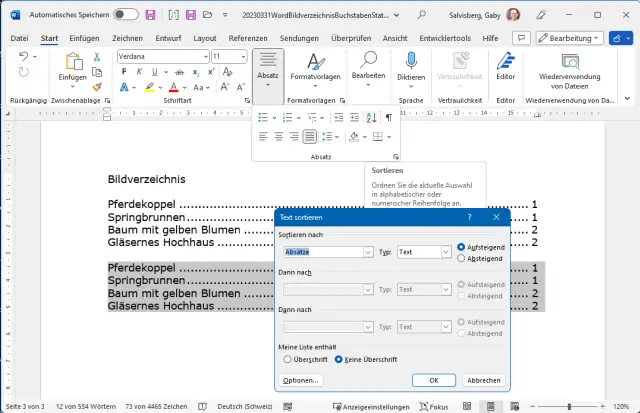Screen dimensions: 640x413
Task: Center align the selected text
Action: pos(279,136)
